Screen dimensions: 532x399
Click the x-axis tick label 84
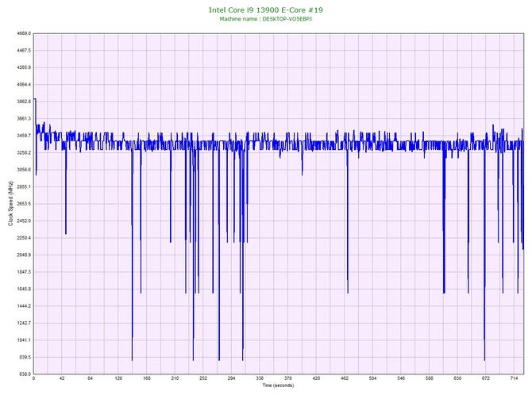click(90, 378)
